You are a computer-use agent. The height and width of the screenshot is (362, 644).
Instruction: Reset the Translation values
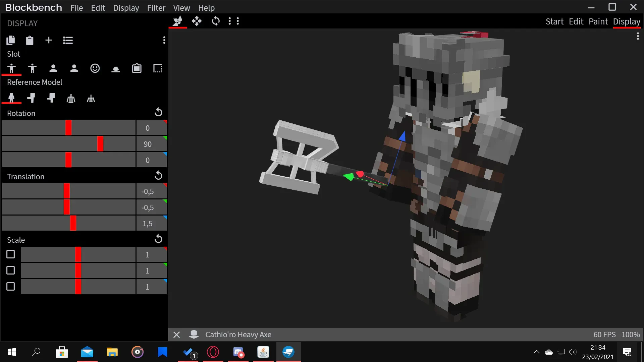158,175
